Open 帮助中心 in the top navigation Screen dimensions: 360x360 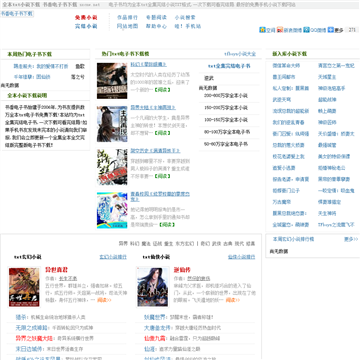tap(156, 26)
